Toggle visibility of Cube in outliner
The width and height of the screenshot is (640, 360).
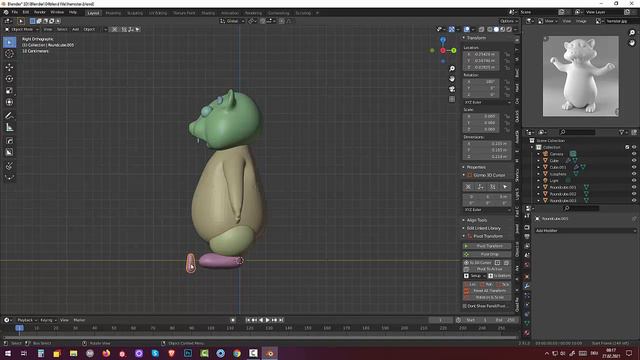pyautogui.click(x=634, y=160)
